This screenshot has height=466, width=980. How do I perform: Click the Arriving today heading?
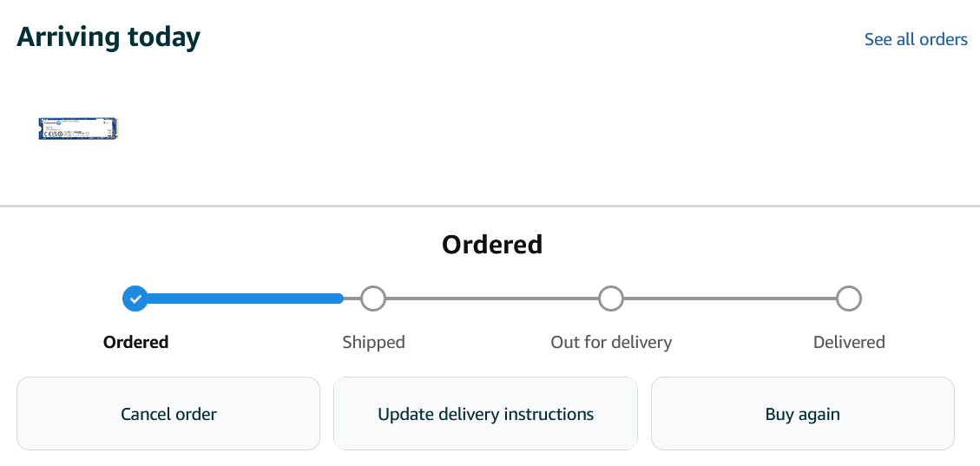tap(109, 37)
